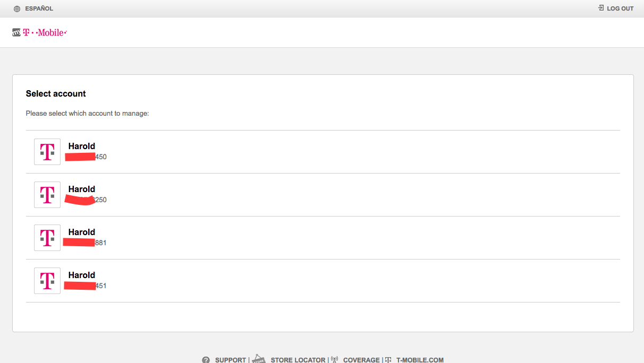Choose Harold account ending in 881

click(x=323, y=238)
